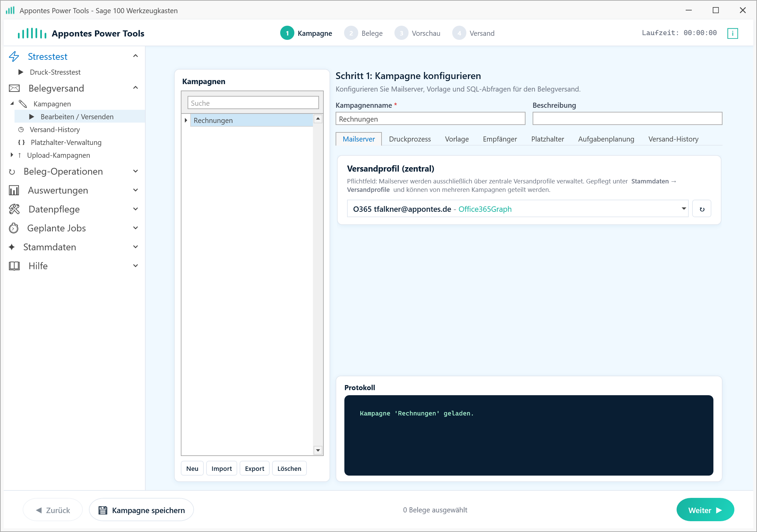Click the Export button
The height and width of the screenshot is (532, 757).
[x=254, y=468]
